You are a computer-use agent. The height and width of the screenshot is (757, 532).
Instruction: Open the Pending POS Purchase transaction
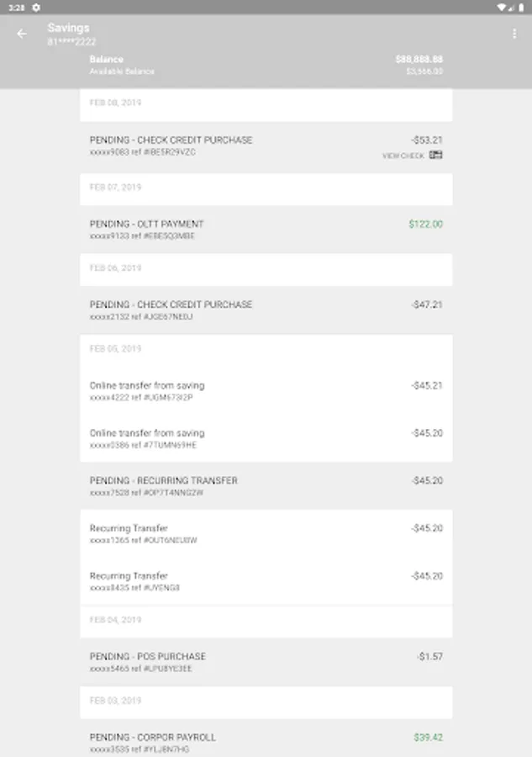266,662
